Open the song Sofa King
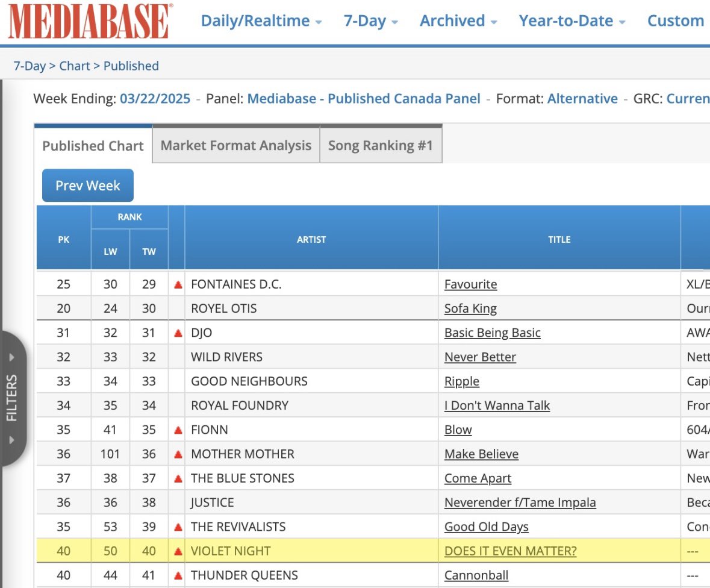This screenshot has height=588, width=710. pyautogui.click(x=470, y=308)
